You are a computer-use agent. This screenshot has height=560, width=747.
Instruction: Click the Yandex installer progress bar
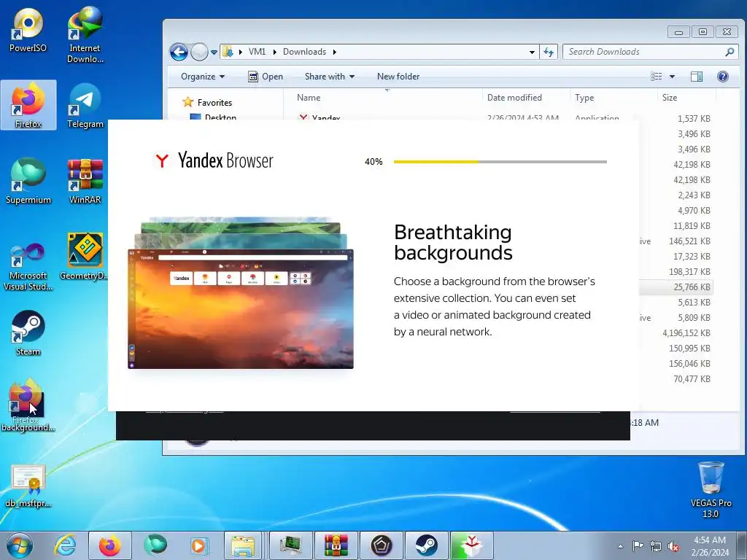click(x=500, y=162)
